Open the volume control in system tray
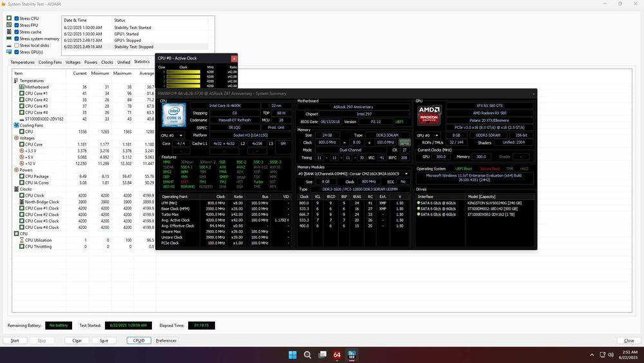Image resolution: width=644 pixels, height=363 pixels. point(611,355)
